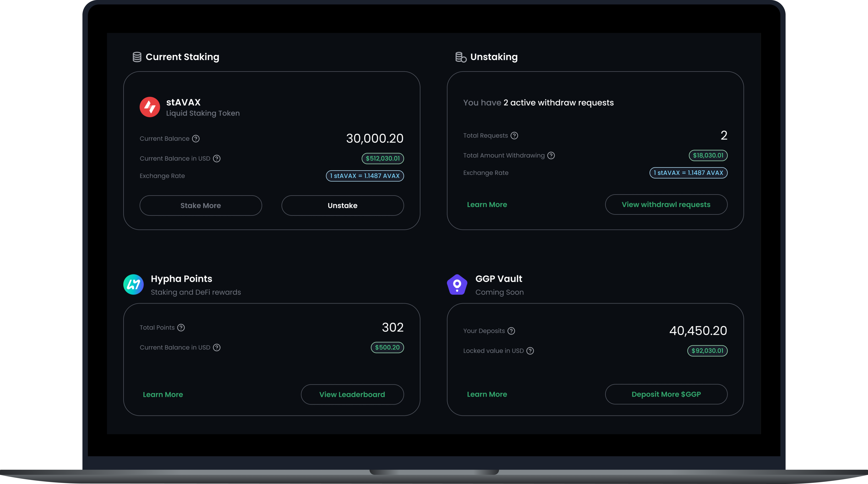The width and height of the screenshot is (868, 484).
Task: Click the $512,030.01 USD balance badge
Action: coord(382,158)
